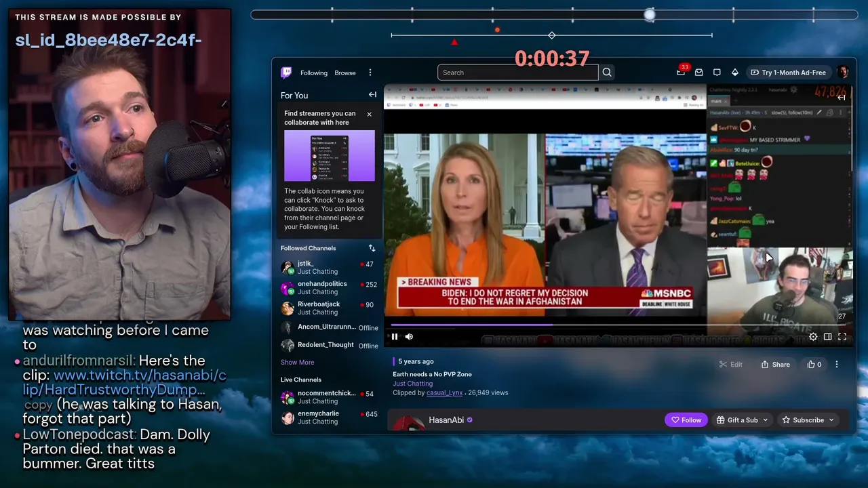Select the For You sidebar heading
The height and width of the screenshot is (488, 868).
tap(294, 96)
